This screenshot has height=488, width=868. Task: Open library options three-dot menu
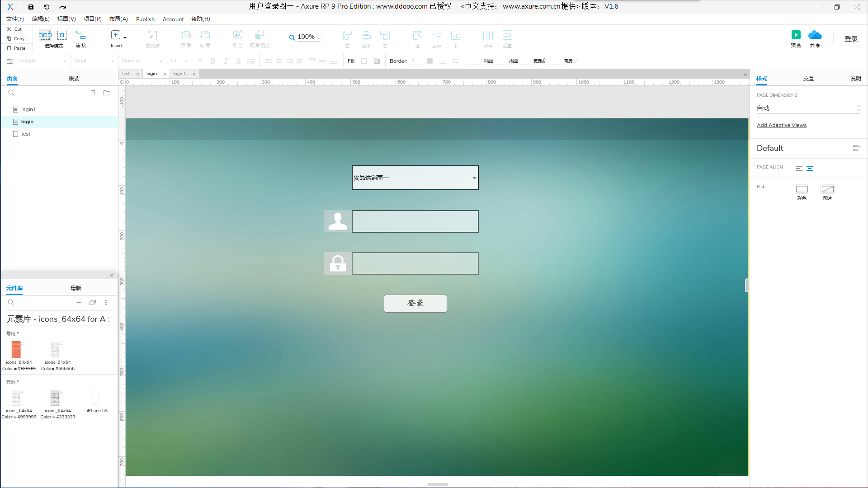pyautogui.click(x=106, y=302)
